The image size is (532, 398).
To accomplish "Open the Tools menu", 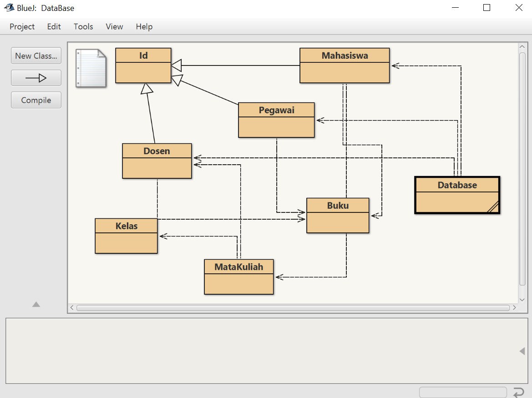I will 83,26.
